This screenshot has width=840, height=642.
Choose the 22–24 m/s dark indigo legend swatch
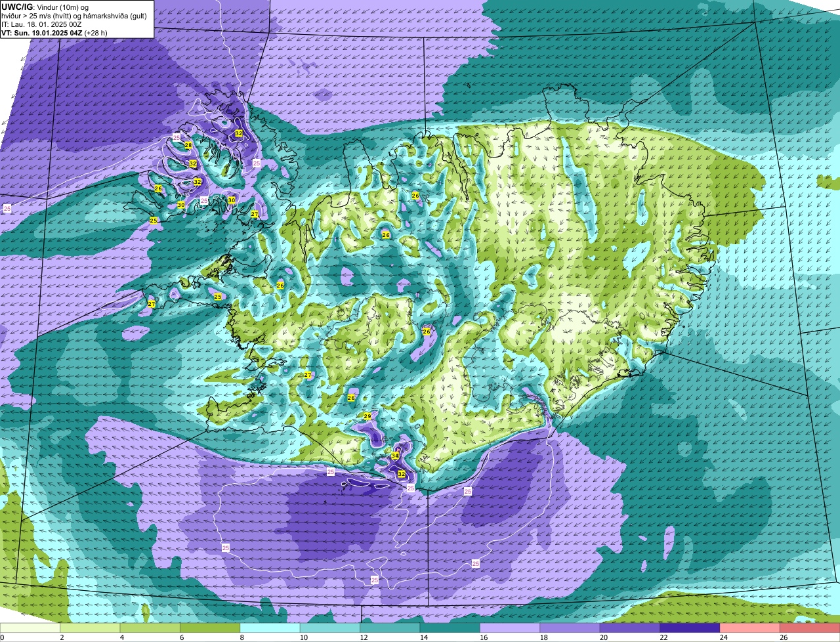click(x=690, y=628)
